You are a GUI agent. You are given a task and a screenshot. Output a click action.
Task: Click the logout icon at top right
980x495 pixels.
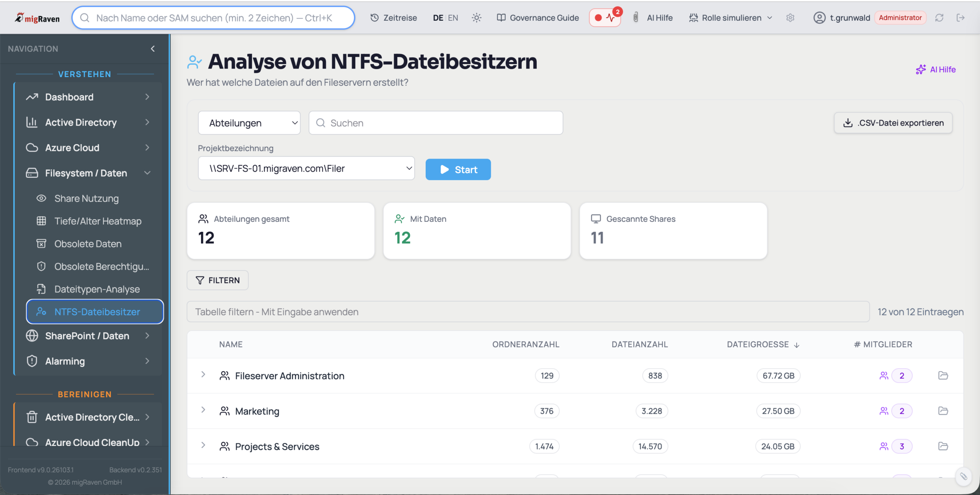coord(960,18)
